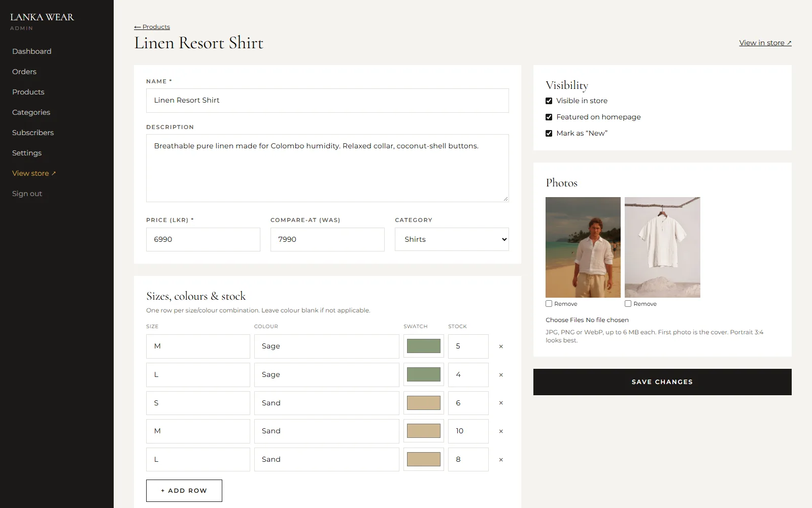
Task: Toggle Visible in store checkbox
Action: (549, 101)
